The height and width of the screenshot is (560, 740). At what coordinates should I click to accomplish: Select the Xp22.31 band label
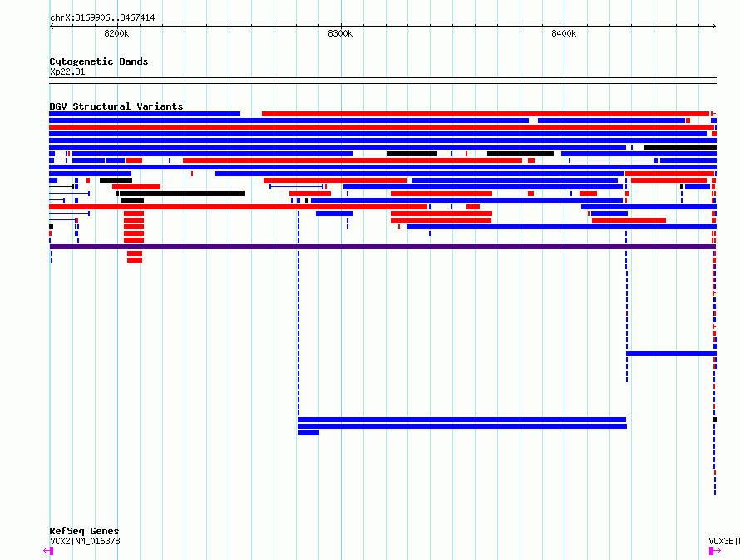coord(67,71)
